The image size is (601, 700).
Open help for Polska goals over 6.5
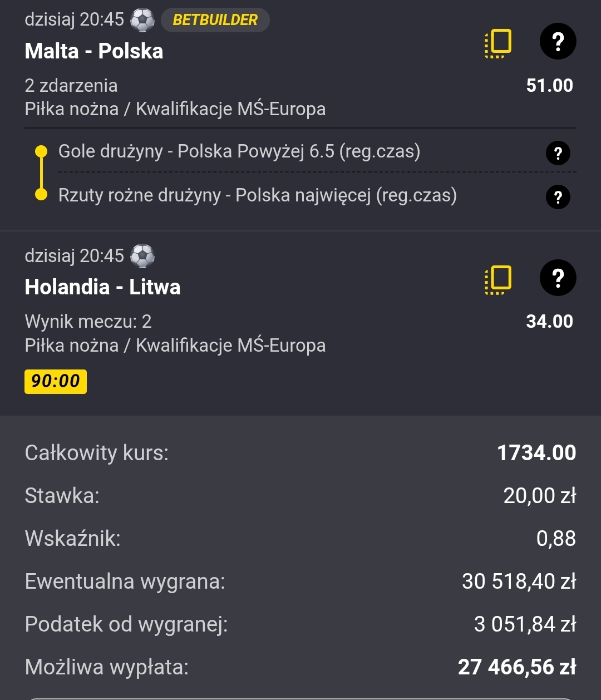[x=558, y=153]
